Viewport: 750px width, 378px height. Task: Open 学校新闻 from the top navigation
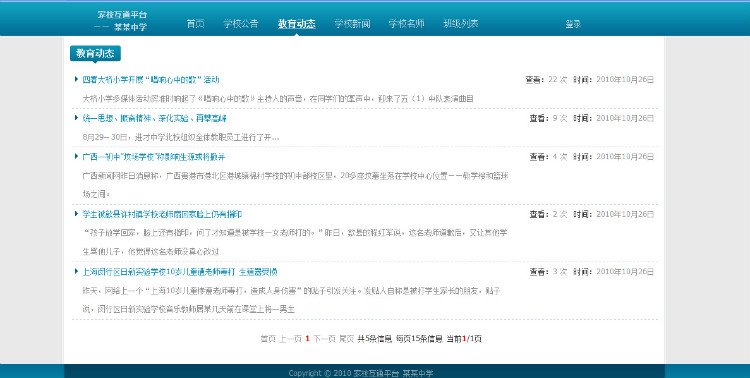[352, 23]
